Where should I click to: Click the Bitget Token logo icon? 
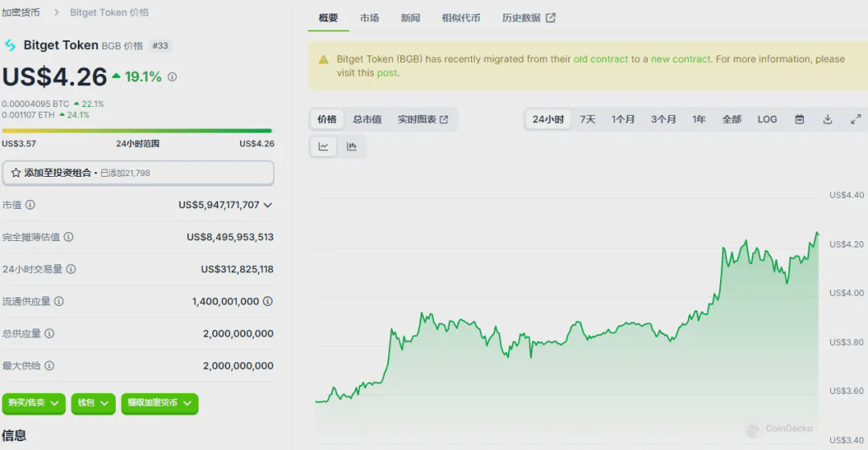[x=10, y=45]
